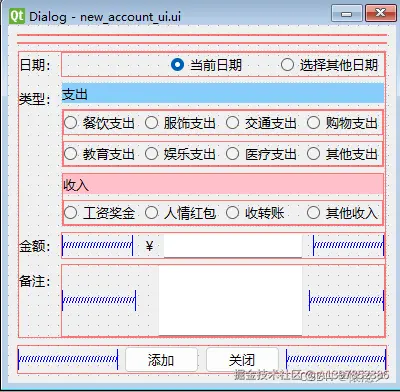Click the 关闭 button

pos(242,360)
